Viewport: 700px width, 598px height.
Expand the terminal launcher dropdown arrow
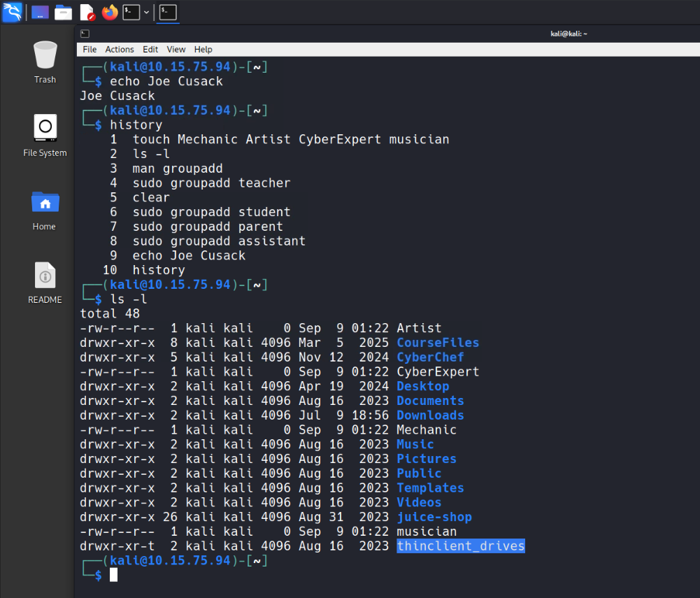click(x=146, y=12)
